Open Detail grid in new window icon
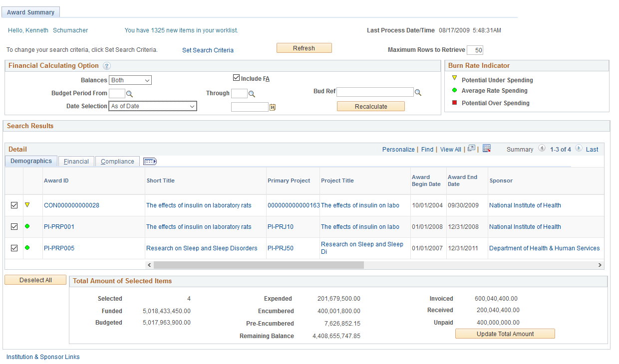619x364 pixels. point(471,149)
